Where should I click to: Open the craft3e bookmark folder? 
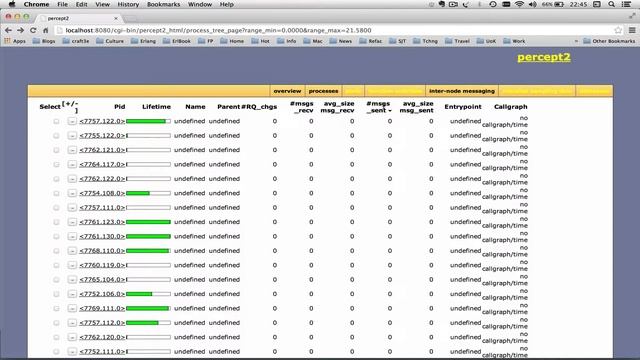pyautogui.click(x=76, y=41)
